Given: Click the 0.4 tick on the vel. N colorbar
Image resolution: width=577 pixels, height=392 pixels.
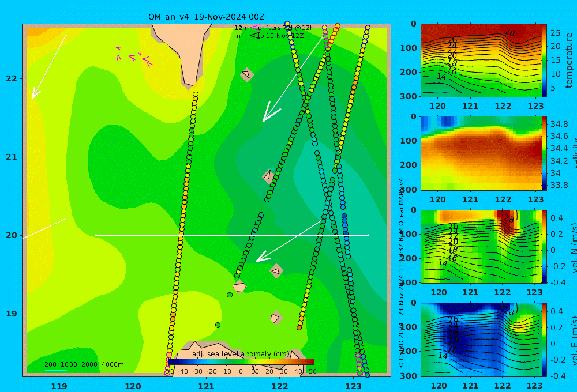Looking at the screenshot, I should coord(557,218).
